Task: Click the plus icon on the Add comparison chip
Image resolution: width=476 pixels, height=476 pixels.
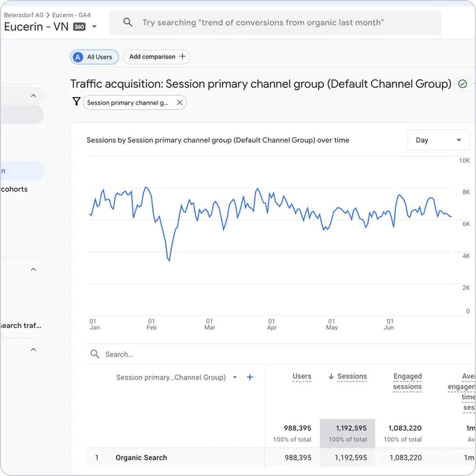Action: [183, 56]
